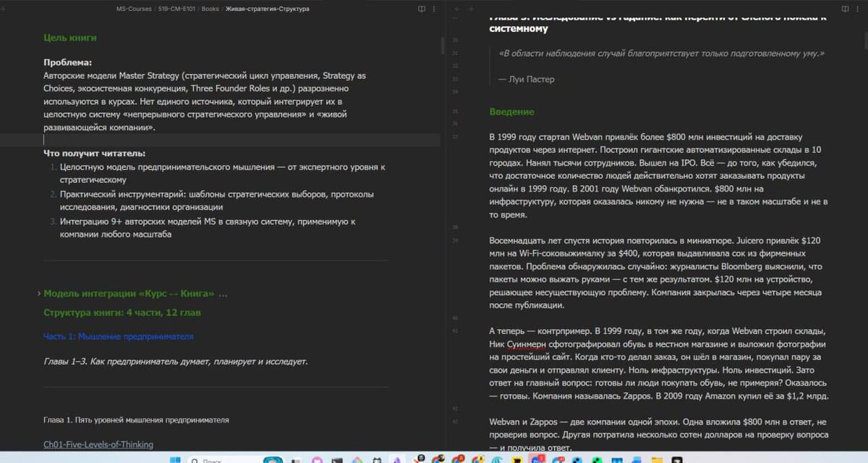The height and width of the screenshot is (463, 868).
Task: Click paragraph starting «Восемнадцать лет спустя»
Action: (x=657, y=273)
